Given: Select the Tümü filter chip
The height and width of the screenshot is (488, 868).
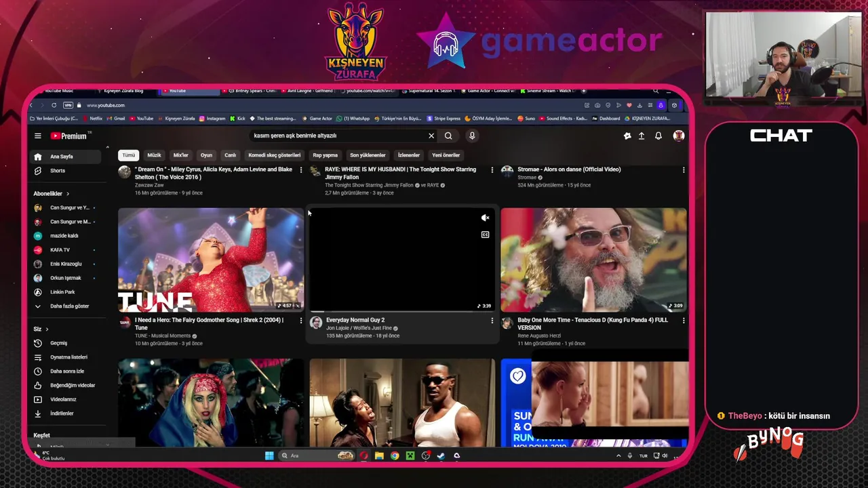Looking at the screenshot, I should pos(128,155).
